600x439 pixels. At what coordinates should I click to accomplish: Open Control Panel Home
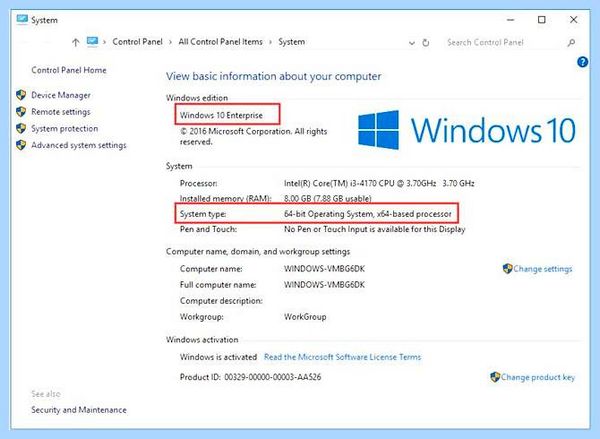69,70
